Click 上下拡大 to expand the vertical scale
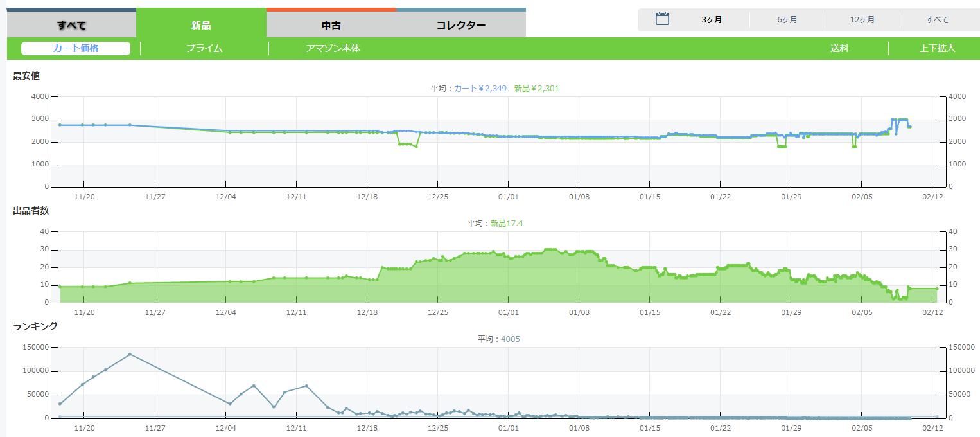The height and width of the screenshot is (437, 980). (937, 48)
